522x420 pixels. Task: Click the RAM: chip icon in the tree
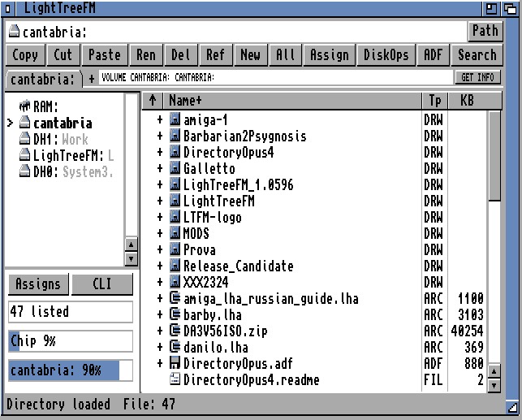coord(24,106)
